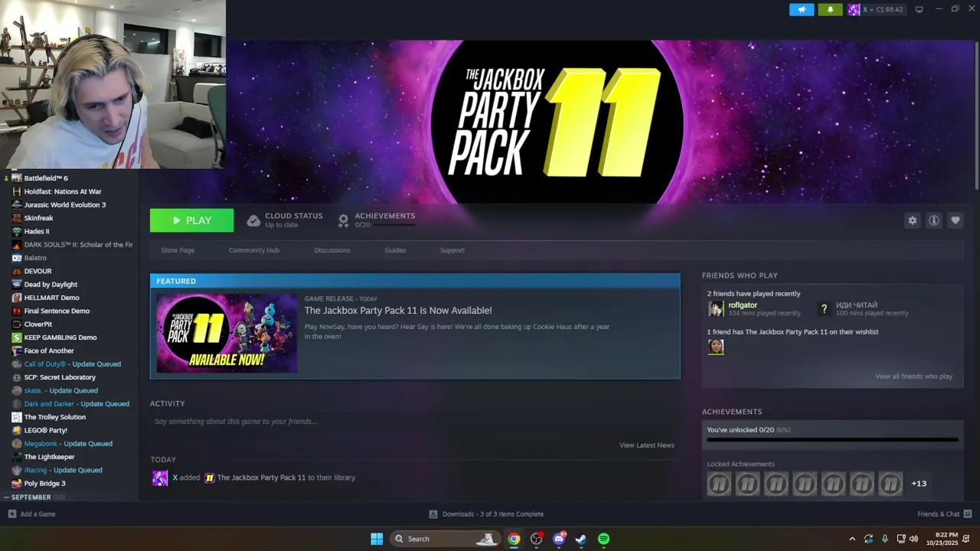Screen dimensions: 980x551
Task: Select HELLMART Demo in the library
Action: (x=51, y=298)
